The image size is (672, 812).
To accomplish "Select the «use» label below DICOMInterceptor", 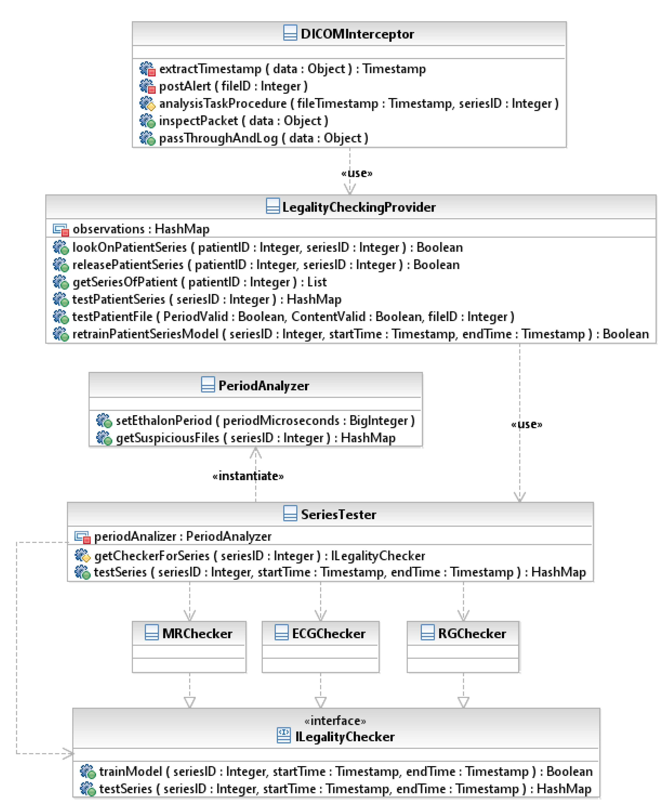I will tap(356, 173).
